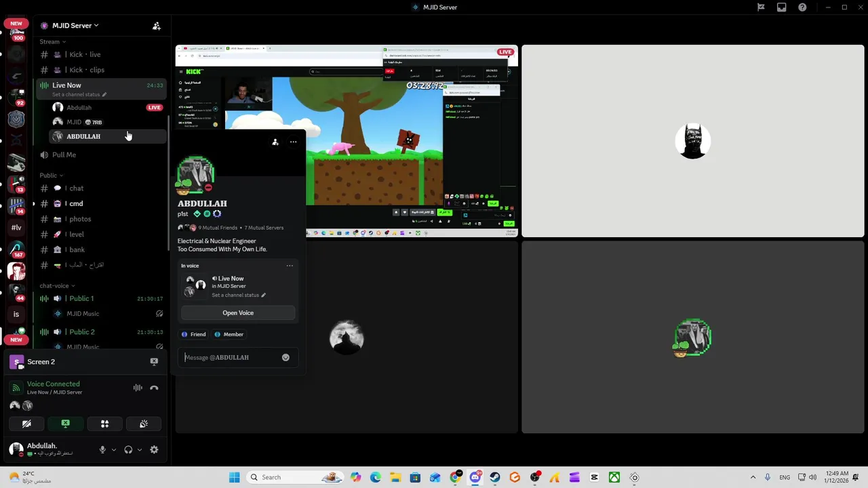This screenshot has height=488, width=868.
Task: Select user Abdullah with LIVE badge
Action: click(108, 107)
